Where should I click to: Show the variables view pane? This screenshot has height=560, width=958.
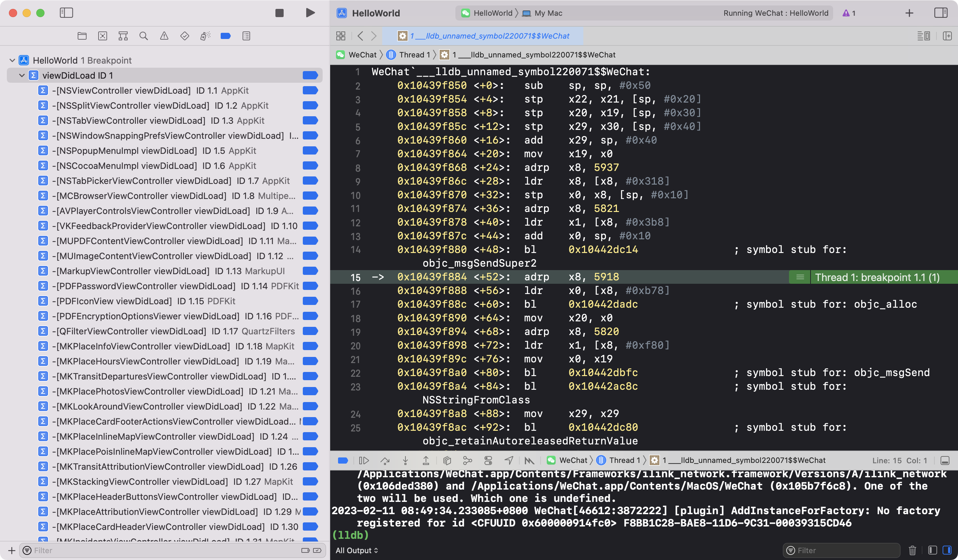(x=932, y=550)
